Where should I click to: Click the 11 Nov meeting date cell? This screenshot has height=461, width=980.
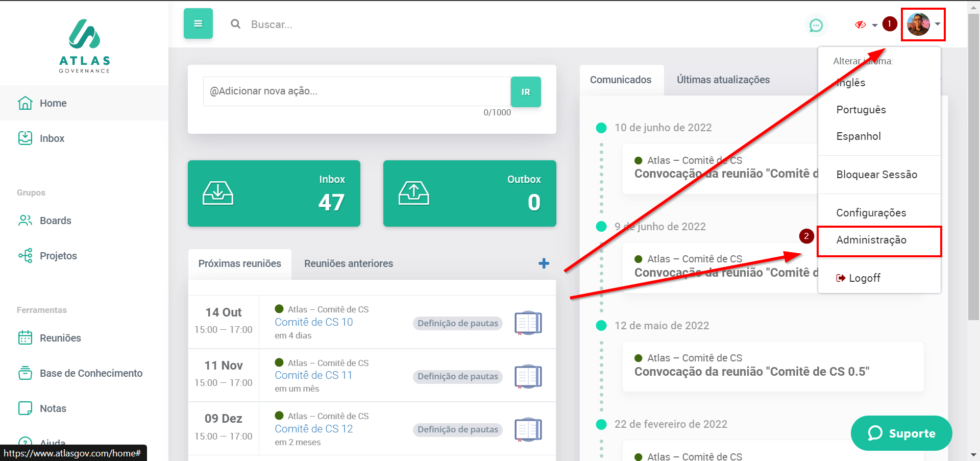(224, 375)
